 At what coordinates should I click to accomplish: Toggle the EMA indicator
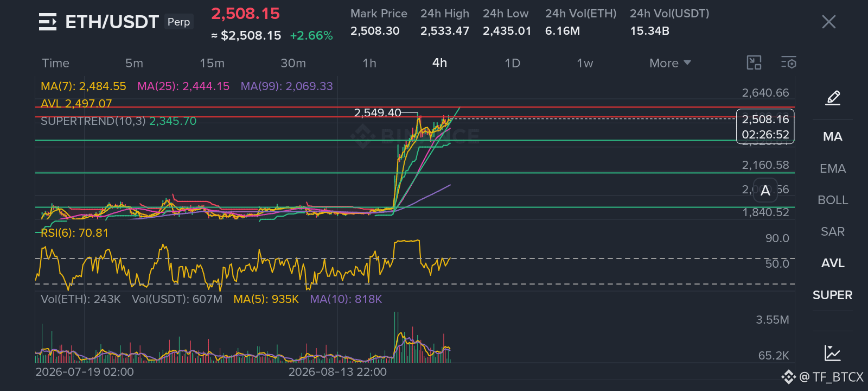[833, 168]
